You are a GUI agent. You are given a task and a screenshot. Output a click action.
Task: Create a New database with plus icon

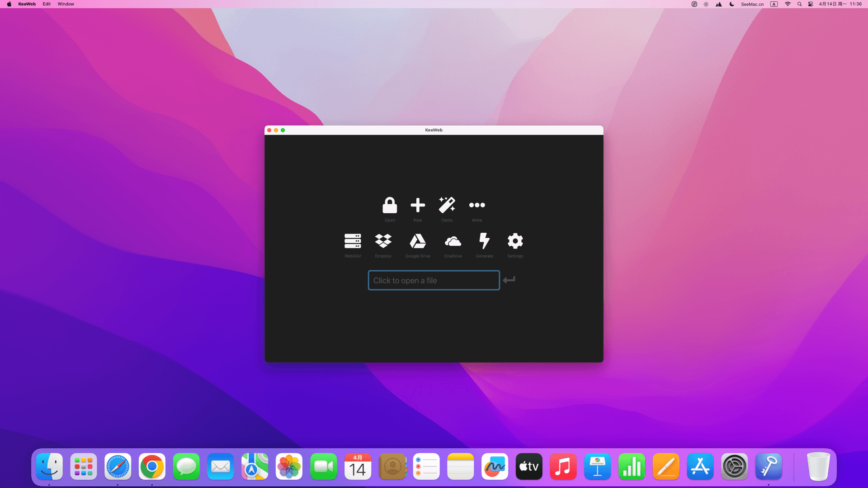tap(418, 206)
